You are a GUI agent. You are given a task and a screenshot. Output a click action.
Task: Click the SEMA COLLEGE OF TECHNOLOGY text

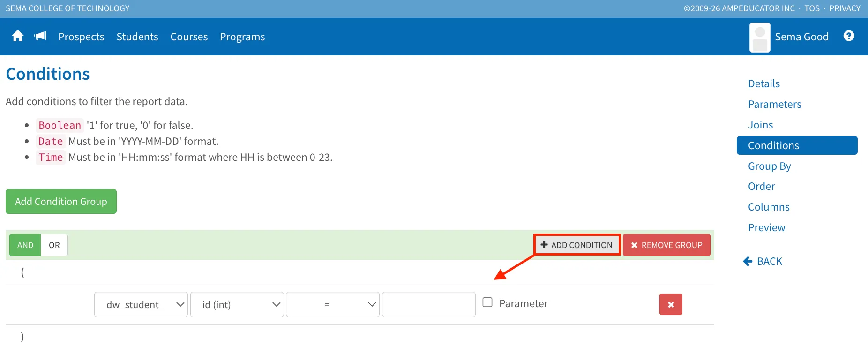point(67,8)
